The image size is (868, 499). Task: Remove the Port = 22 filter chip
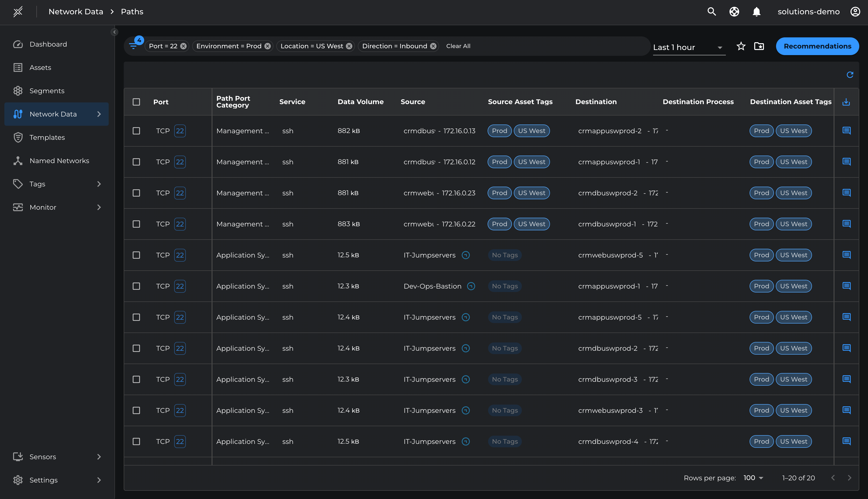183,46
